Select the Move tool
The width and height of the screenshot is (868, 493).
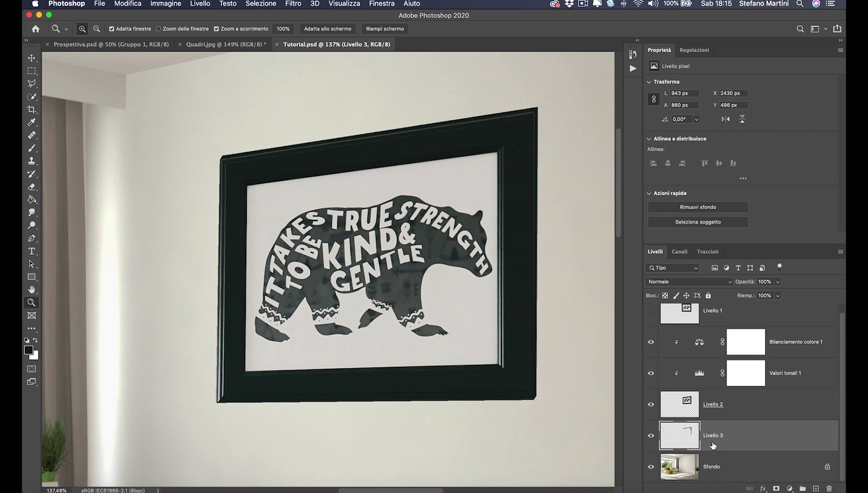[32, 58]
